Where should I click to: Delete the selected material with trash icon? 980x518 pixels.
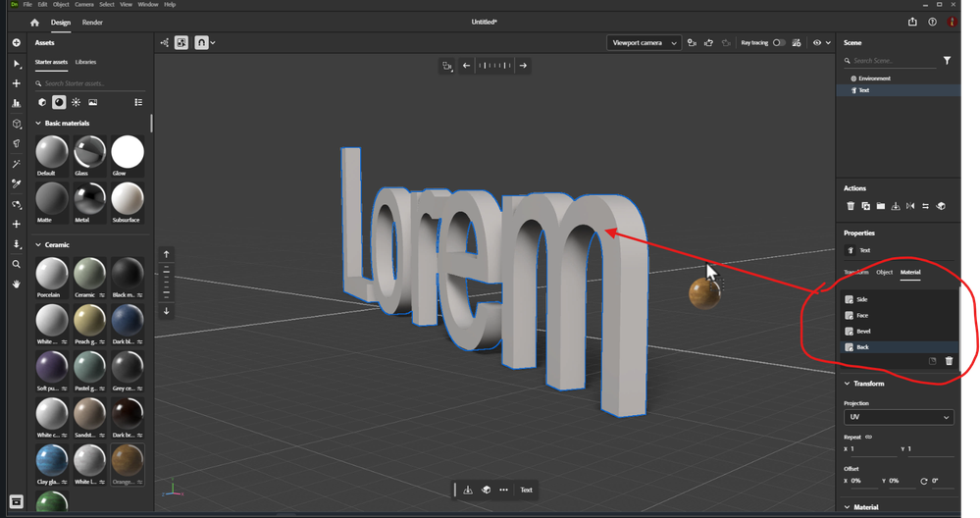(949, 361)
